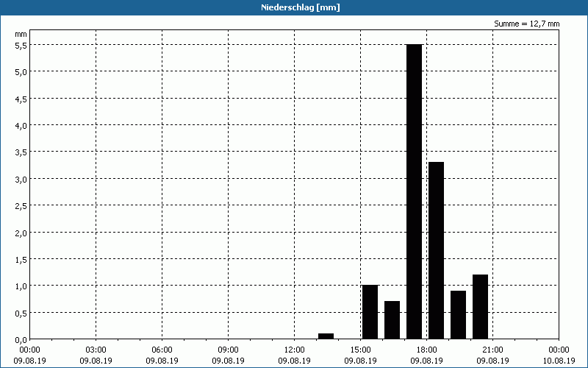
Task: Click the 0,0 y-axis label
Action: click(x=21, y=340)
